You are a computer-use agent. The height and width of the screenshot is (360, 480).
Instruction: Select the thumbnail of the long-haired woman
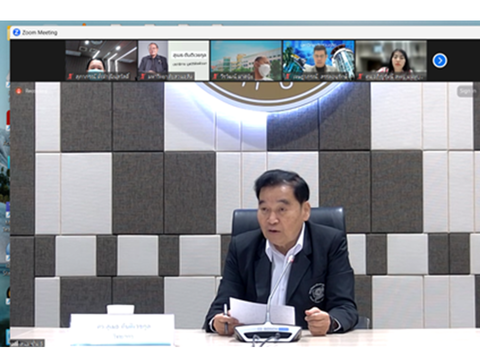[391, 60]
